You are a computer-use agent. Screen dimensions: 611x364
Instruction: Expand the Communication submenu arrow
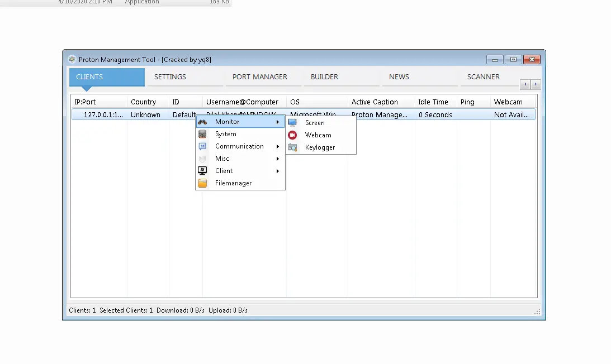tap(279, 146)
